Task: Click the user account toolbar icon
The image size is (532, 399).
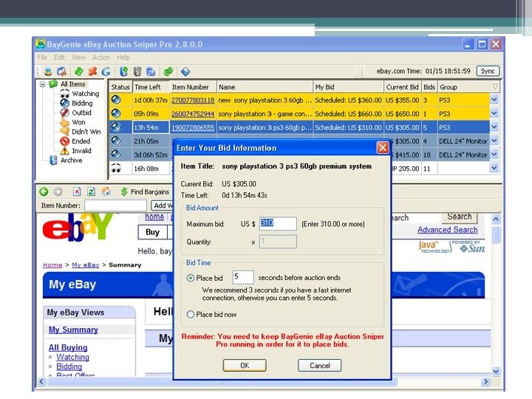Action: click(48, 72)
